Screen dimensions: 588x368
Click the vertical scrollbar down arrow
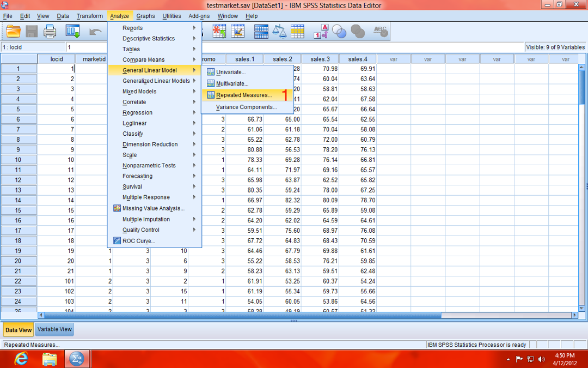(581, 308)
